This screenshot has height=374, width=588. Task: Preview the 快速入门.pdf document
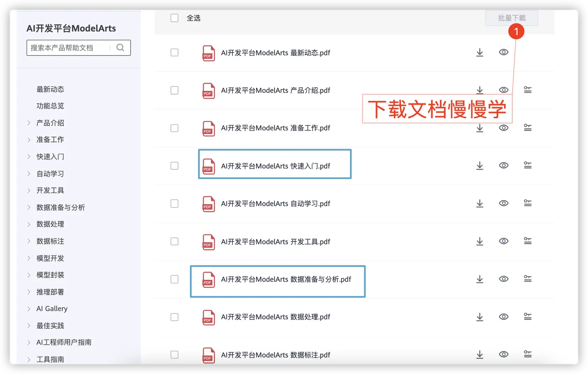[504, 166]
